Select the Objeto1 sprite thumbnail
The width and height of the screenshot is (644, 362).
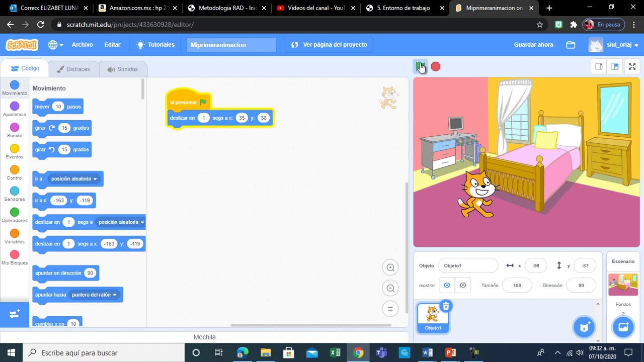coord(433,318)
